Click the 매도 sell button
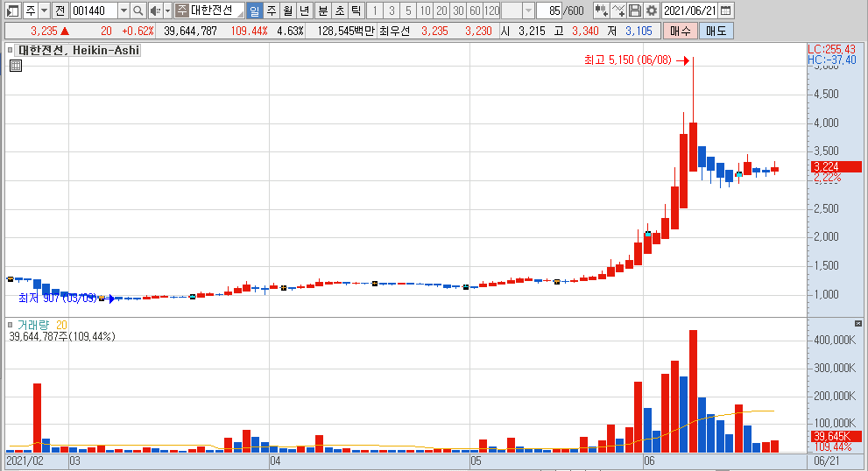 tap(716, 31)
